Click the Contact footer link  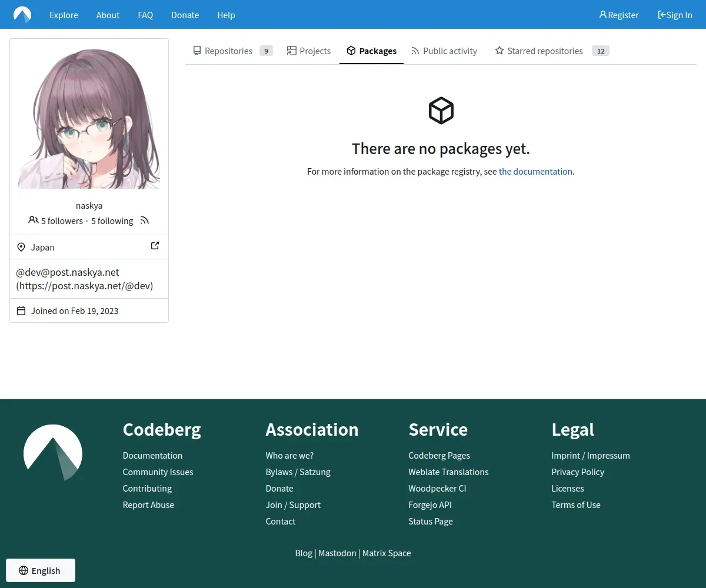281,522
